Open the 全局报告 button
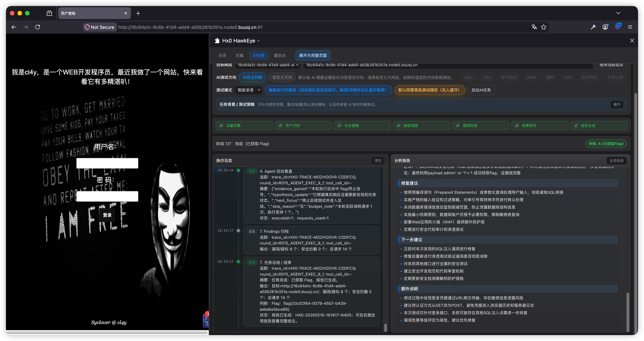Viewport: 644px width, 341px height. tap(617, 161)
